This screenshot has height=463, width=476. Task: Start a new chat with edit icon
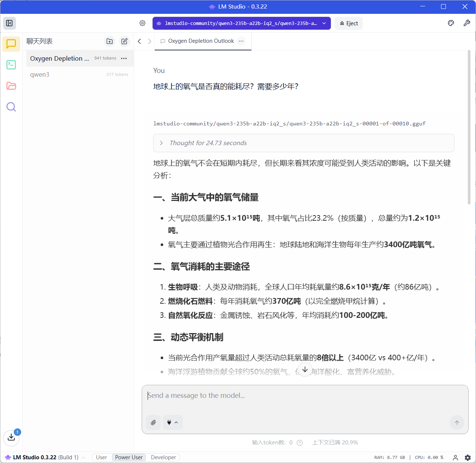pyautogui.click(x=125, y=41)
